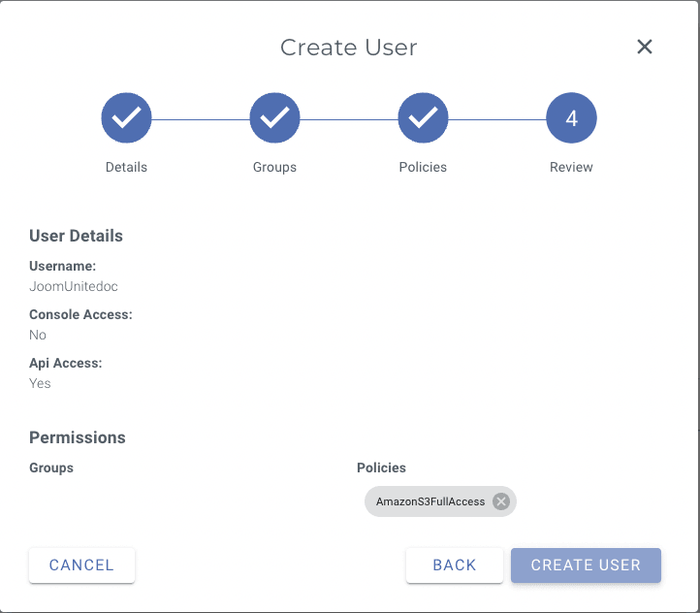Open the Policies step label
The image size is (700, 613).
click(x=423, y=167)
